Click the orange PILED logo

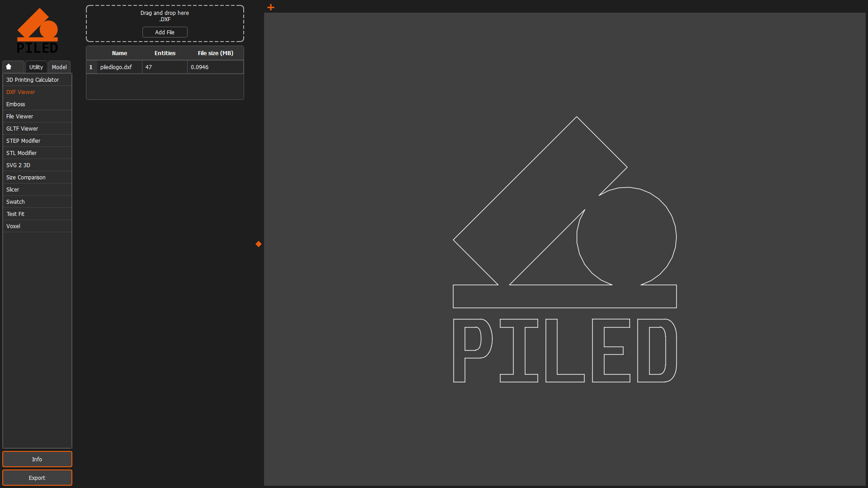[x=38, y=29]
